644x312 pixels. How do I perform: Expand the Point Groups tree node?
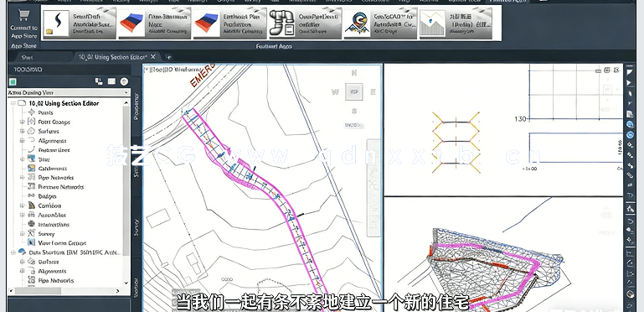(22, 122)
